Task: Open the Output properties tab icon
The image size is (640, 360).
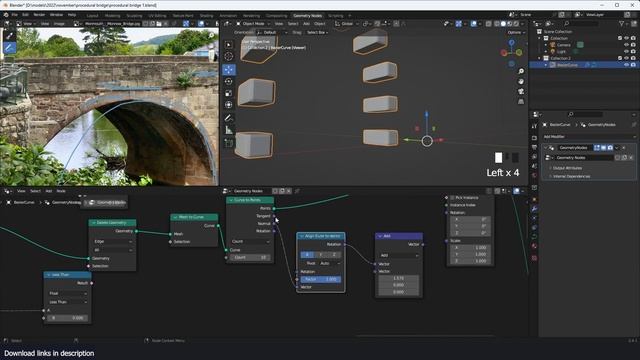Action: click(534, 147)
